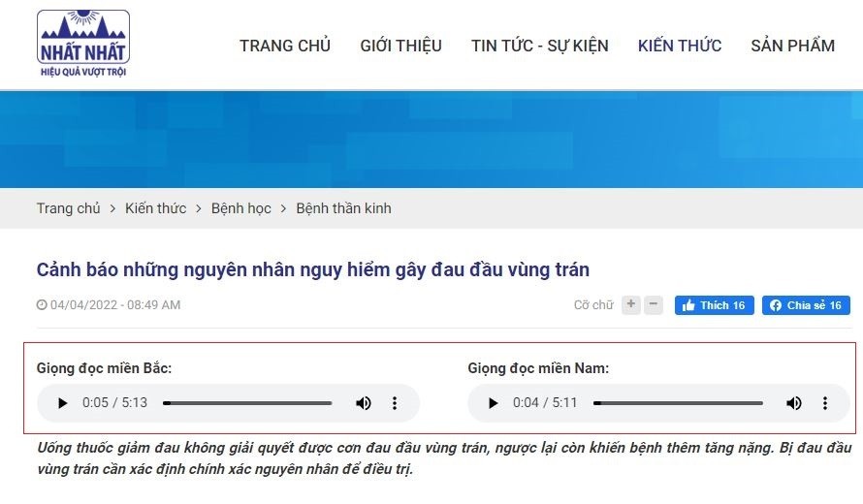The width and height of the screenshot is (863, 504).
Task: Open TRANG CHỦ menu item
Action: pos(285,46)
